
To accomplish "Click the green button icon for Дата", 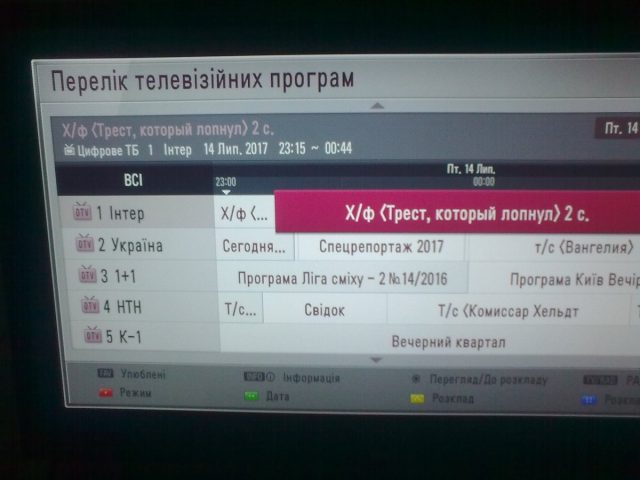I will (x=251, y=396).
